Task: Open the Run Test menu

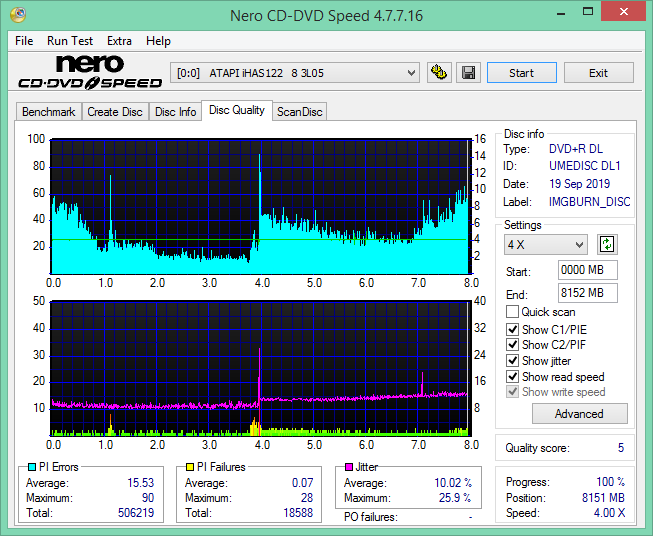Action: click(70, 41)
